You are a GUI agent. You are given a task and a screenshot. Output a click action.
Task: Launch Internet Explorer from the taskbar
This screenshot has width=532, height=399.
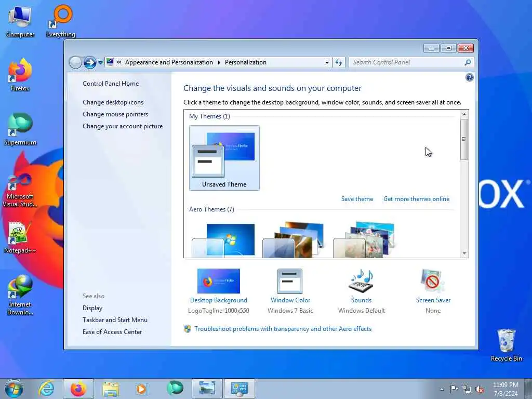[46, 389]
